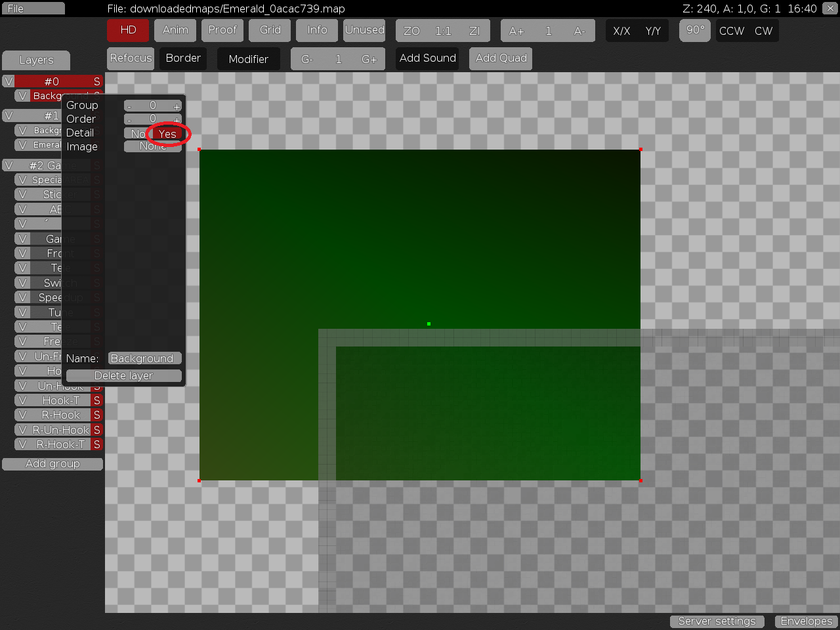Rotate brush counter-clockwise with CCW
Image resolution: width=840 pixels, height=630 pixels.
[x=731, y=31]
